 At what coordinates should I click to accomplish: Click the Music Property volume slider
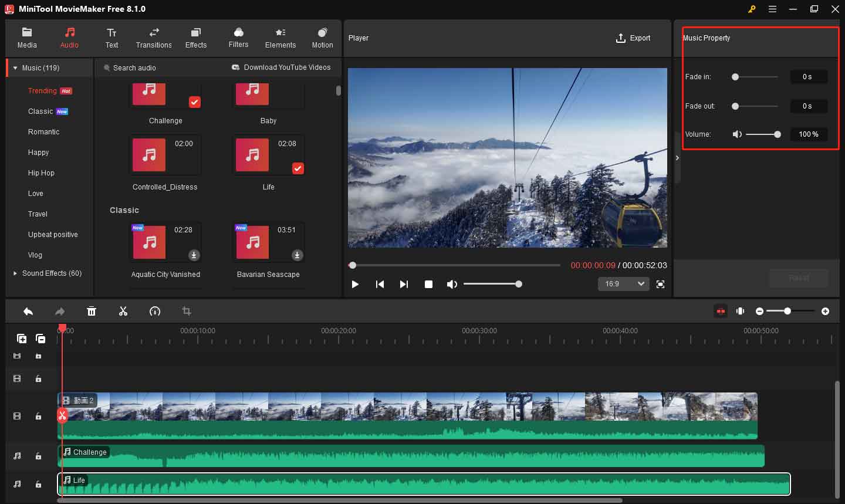[762, 134]
